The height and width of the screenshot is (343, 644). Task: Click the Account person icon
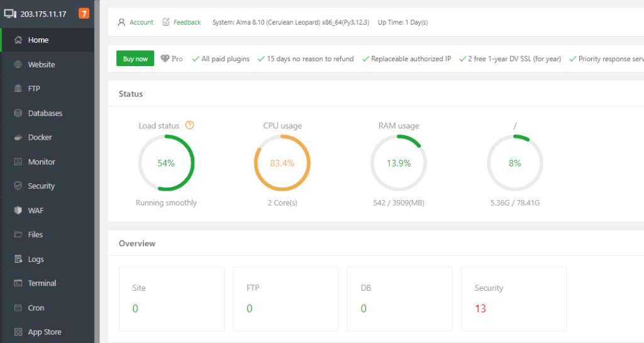pos(121,22)
